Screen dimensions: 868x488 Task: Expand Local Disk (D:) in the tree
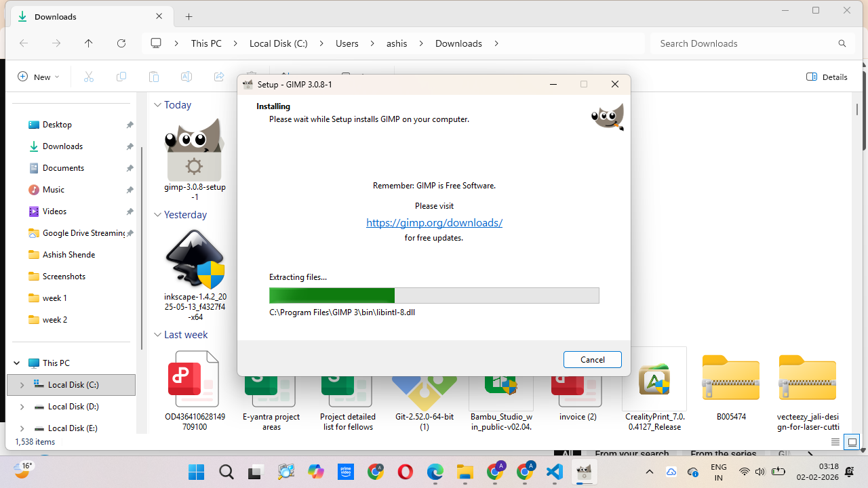pyautogui.click(x=22, y=407)
